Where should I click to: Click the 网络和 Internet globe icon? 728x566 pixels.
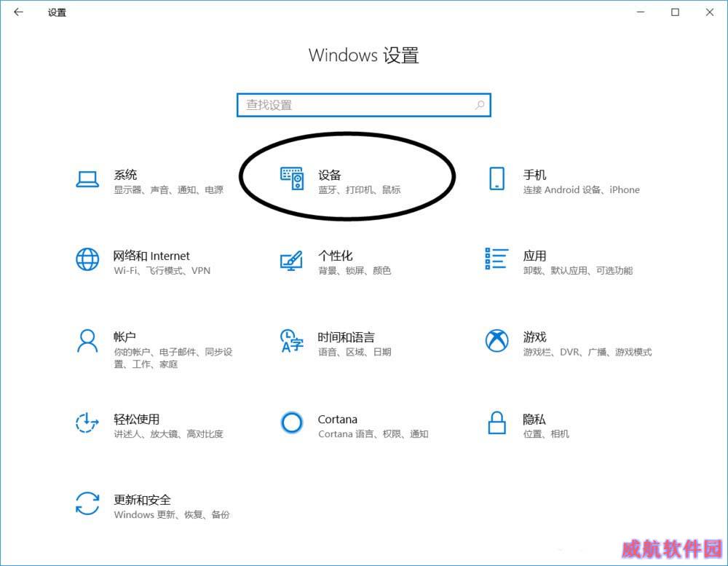pyautogui.click(x=87, y=259)
